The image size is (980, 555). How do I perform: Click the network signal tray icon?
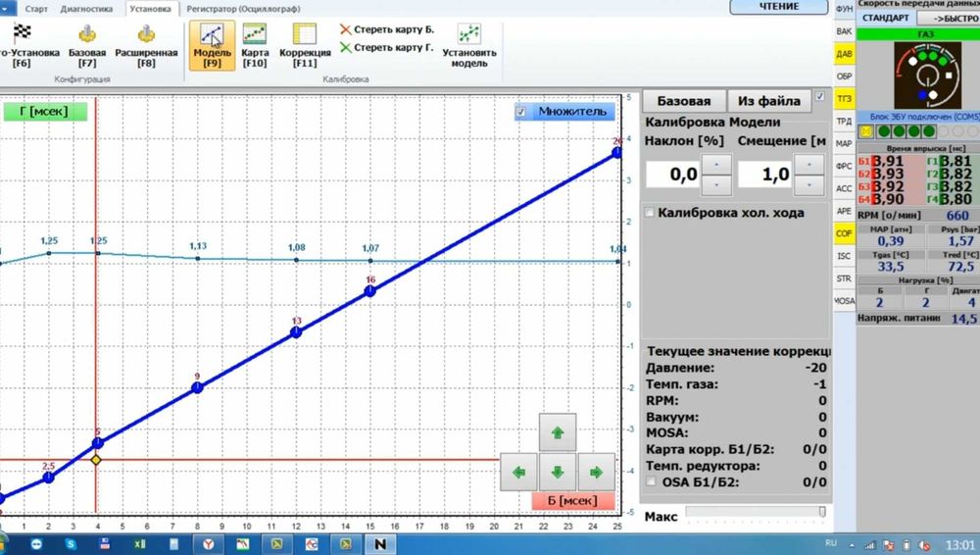pos(870,545)
